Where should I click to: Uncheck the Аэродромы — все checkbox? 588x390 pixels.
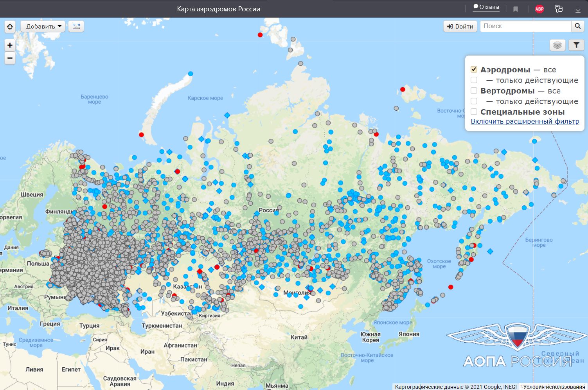click(x=474, y=69)
